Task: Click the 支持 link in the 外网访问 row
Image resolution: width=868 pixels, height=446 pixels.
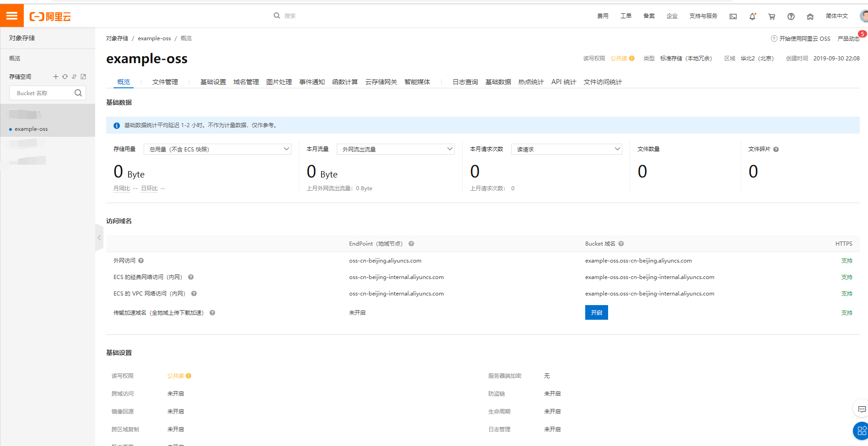Action: pos(847,261)
